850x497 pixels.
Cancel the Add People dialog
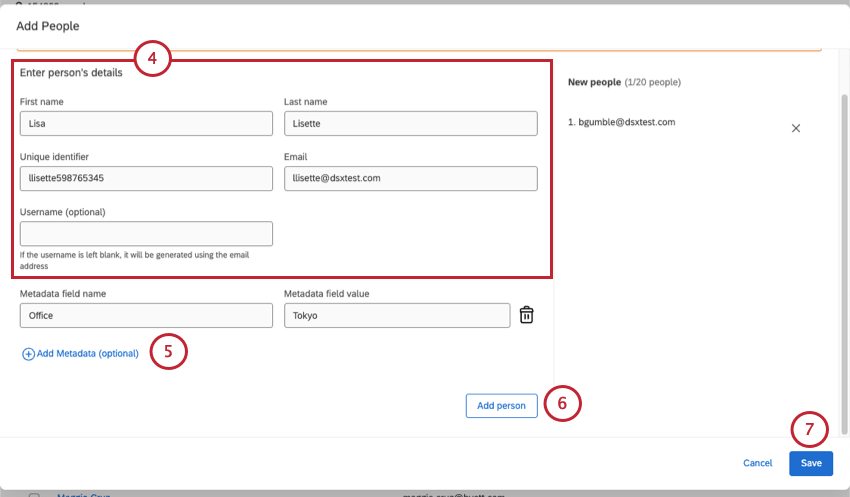click(757, 463)
